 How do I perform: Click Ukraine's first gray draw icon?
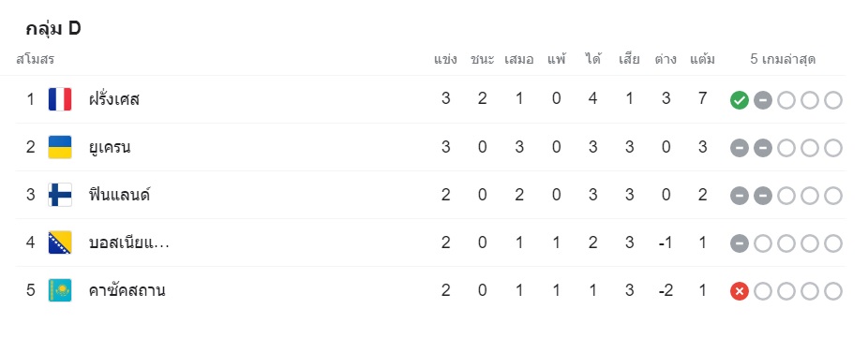click(x=739, y=148)
